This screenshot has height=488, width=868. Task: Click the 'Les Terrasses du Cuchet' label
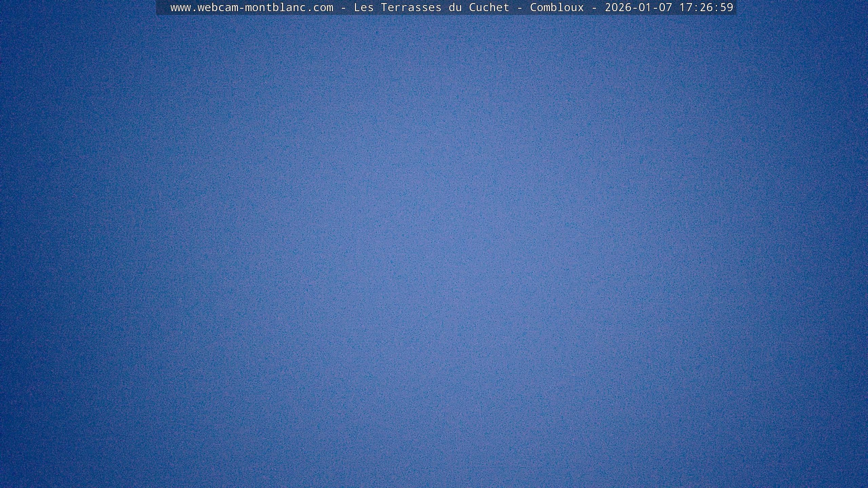(x=431, y=7)
